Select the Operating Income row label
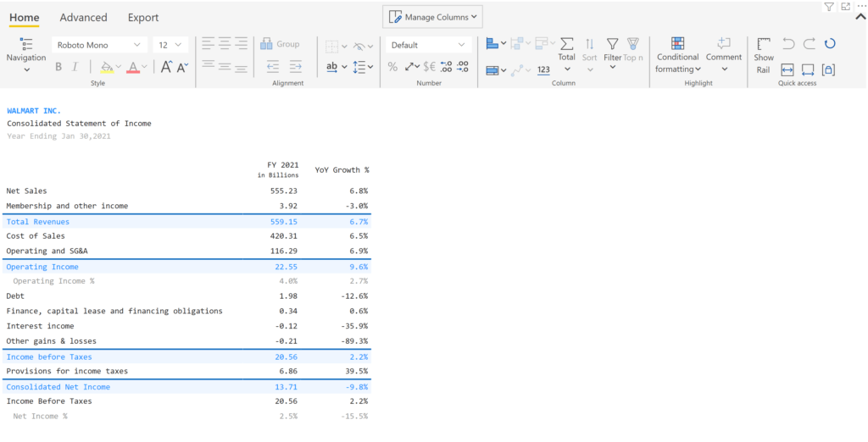This screenshot has width=868, height=442. click(42, 267)
